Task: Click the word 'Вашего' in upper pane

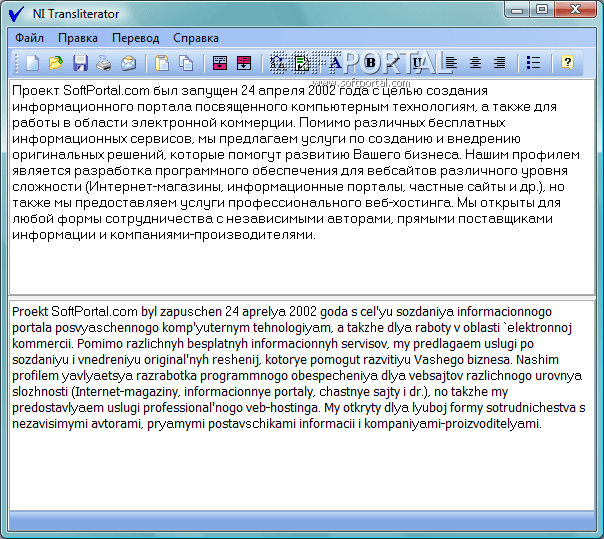Action: point(377,155)
